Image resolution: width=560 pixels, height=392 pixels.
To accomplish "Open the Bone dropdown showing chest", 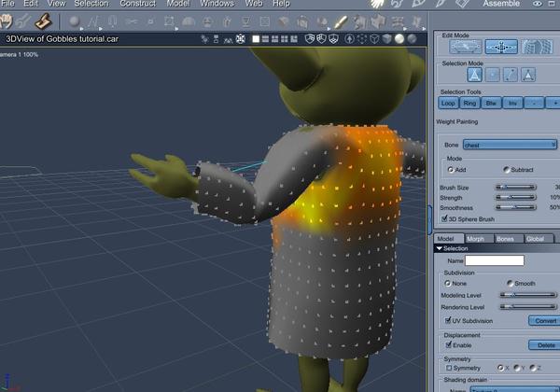I will [x=510, y=145].
